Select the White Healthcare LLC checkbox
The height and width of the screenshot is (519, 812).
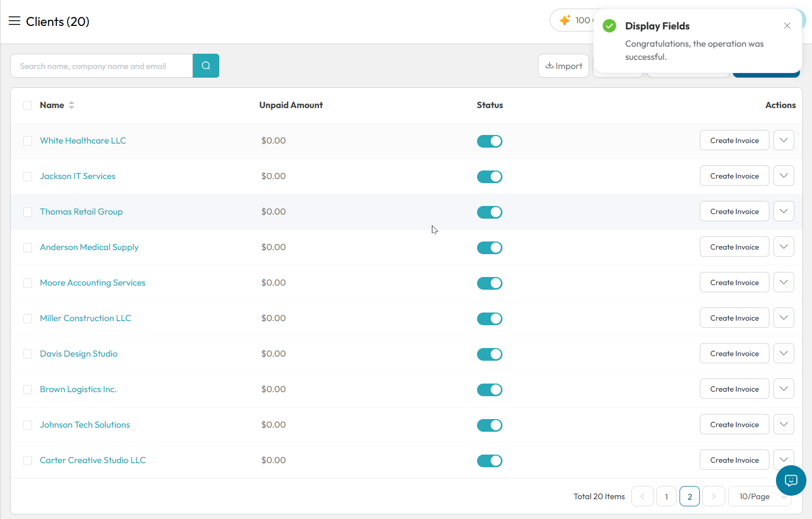pos(28,141)
